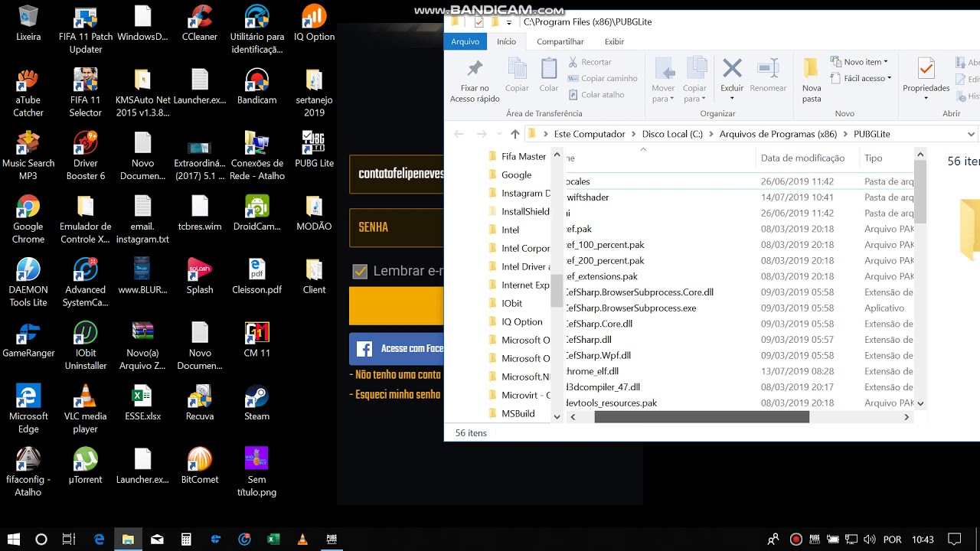Open the address bar history dropdown
The height and width of the screenshot is (551, 980).
(x=971, y=134)
